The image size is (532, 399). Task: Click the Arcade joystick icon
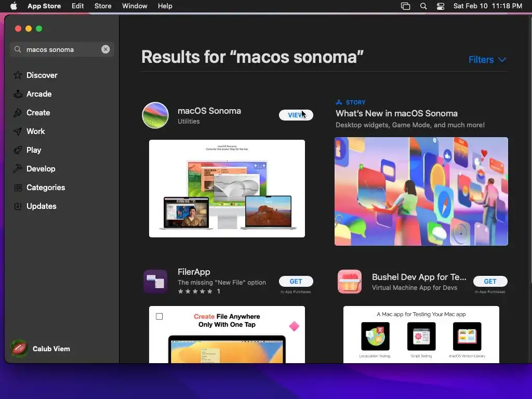tap(18, 94)
